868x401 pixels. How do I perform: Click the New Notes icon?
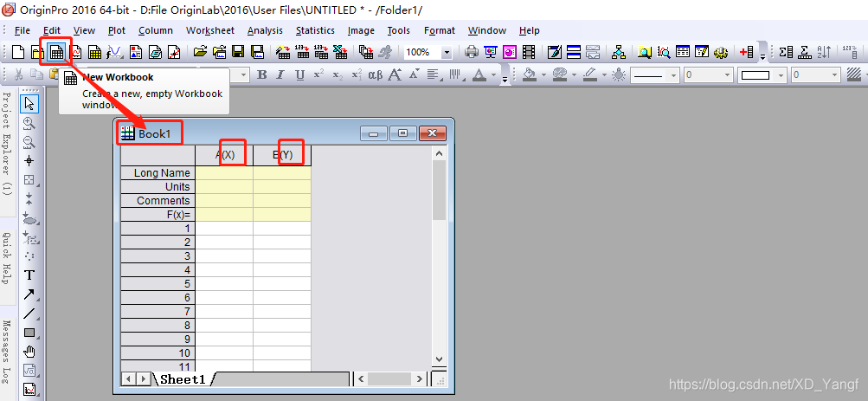[155, 53]
